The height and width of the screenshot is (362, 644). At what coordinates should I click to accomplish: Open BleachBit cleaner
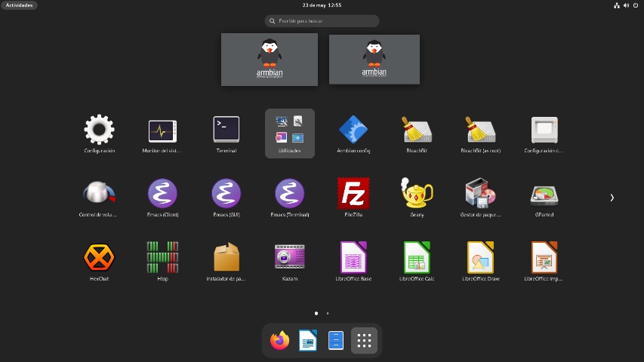click(417, 133)
